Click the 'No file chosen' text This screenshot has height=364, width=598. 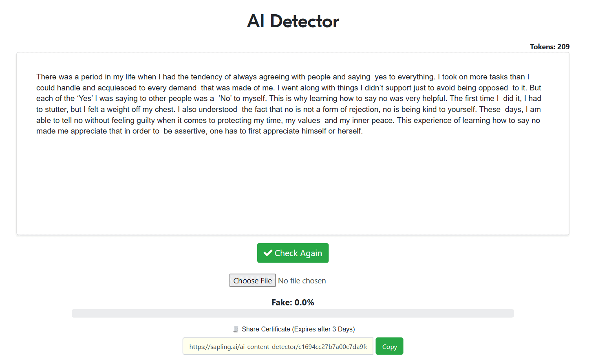[302, 281]
